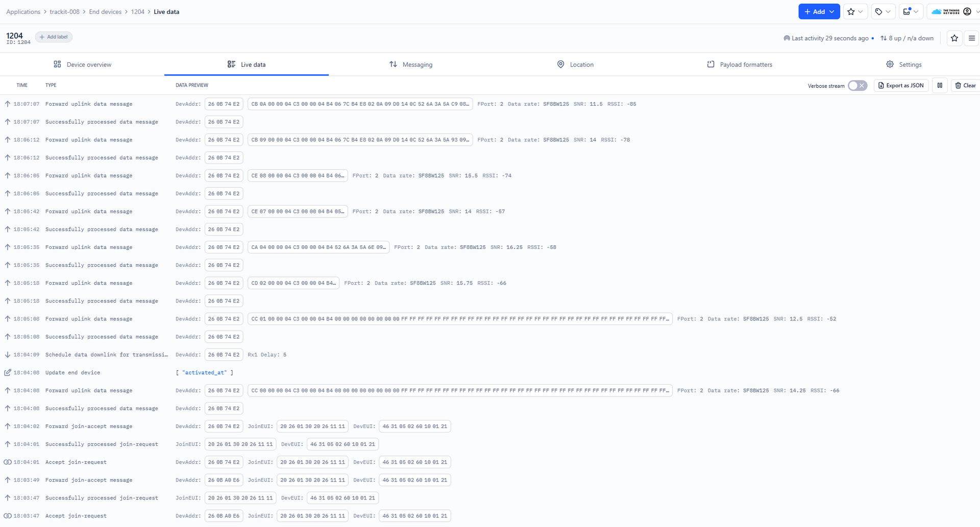Click uplink arrow of 18:05:35 Forward uplink row
Screen dimensions: 980x527
pos(8,247)
